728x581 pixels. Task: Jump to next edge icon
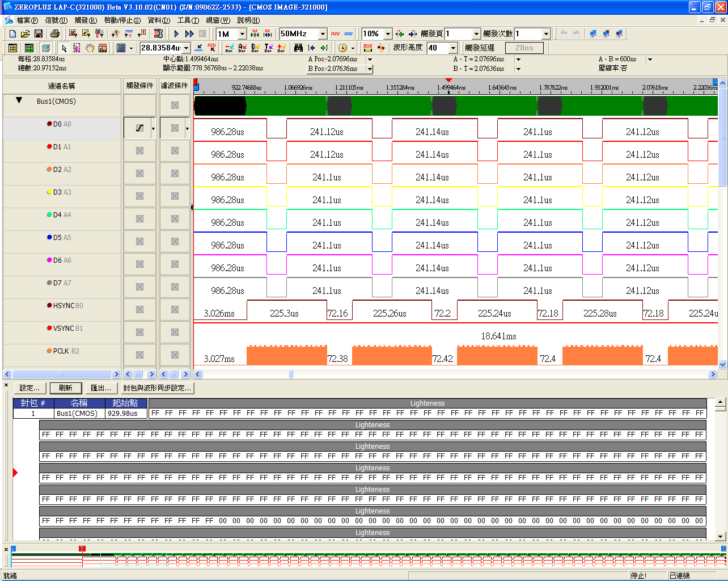(324, 48)
